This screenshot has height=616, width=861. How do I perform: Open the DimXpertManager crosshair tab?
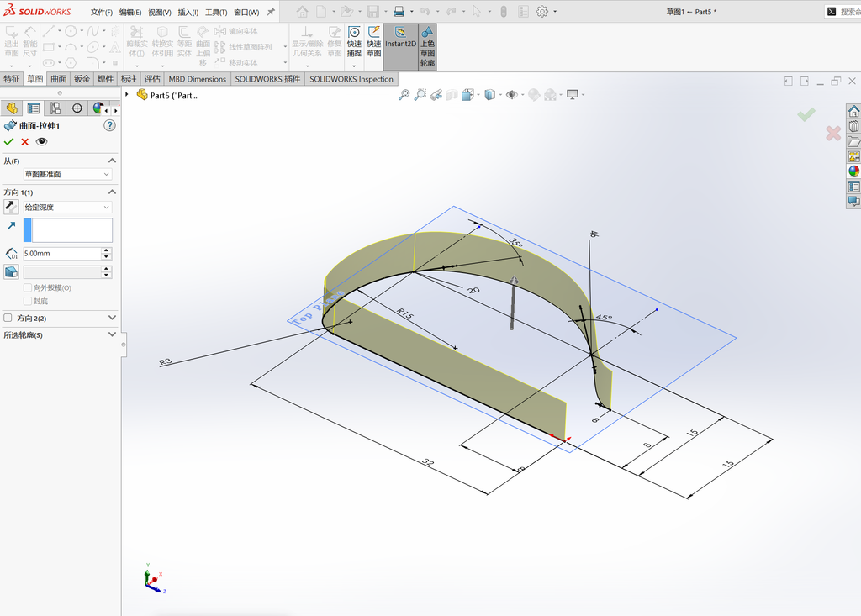click(77, 108)
